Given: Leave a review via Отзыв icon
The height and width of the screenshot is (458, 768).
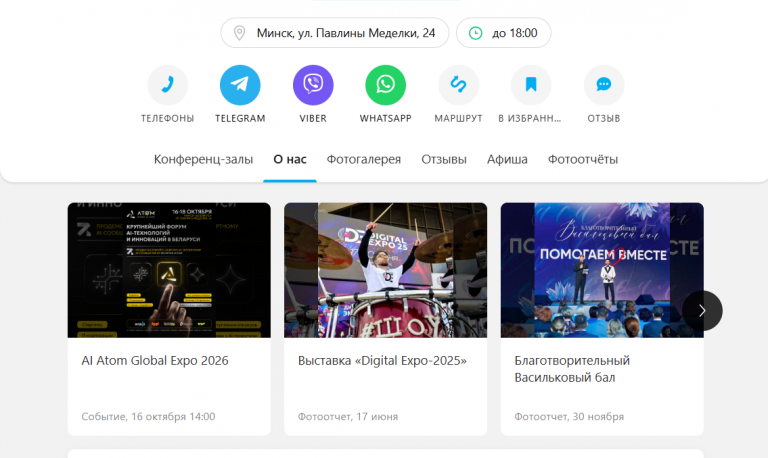Looking at the screenshot, I should click(x=604, y=85).
